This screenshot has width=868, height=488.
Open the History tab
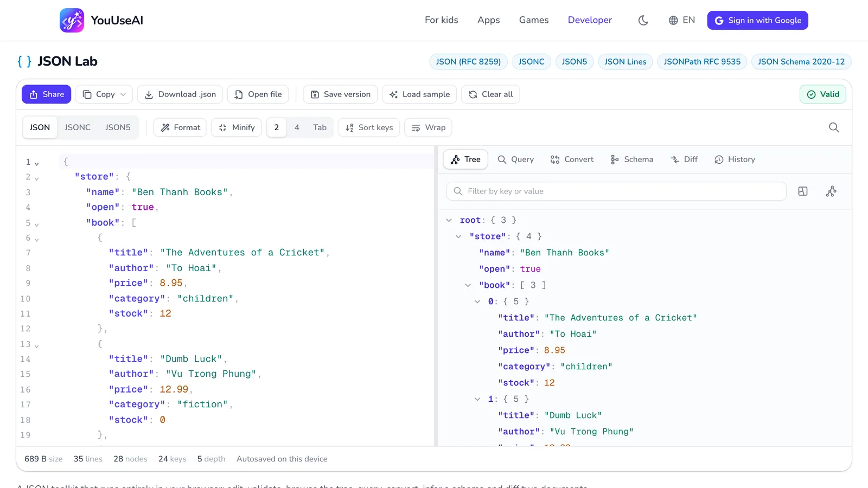tap(735, 159)
